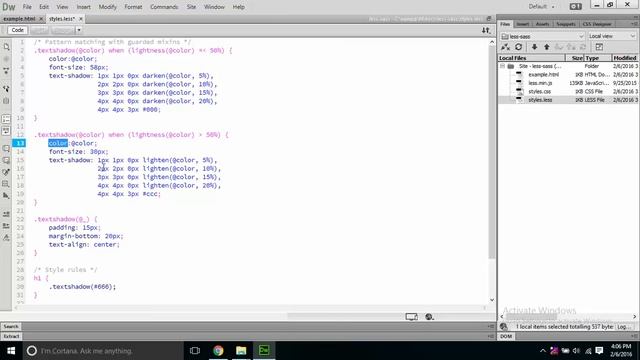Click the Collapse Full Tag coding toolbar icon

coord(6,71)
